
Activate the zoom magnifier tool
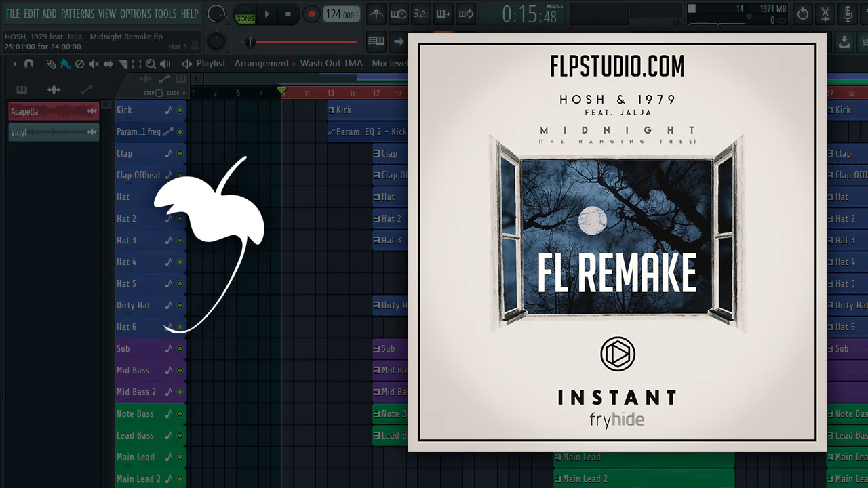(151, 64)
